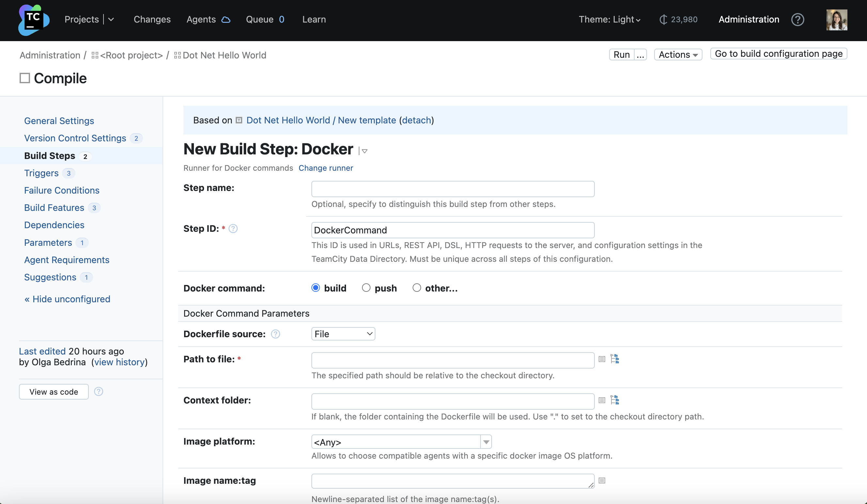Browse checkout directory tree for Path to file
The width and height of the screenshot is (867, 504).
click(x=615, y=359)
